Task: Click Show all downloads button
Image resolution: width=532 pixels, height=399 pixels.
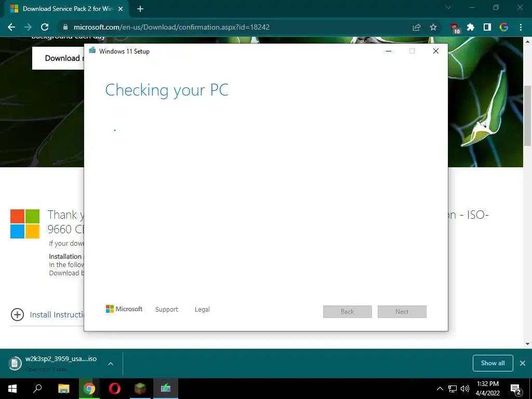Action: point(493,363)
